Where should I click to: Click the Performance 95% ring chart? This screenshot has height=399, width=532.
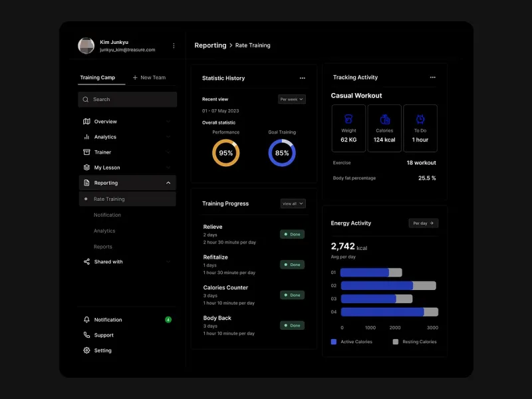(226, 153)
